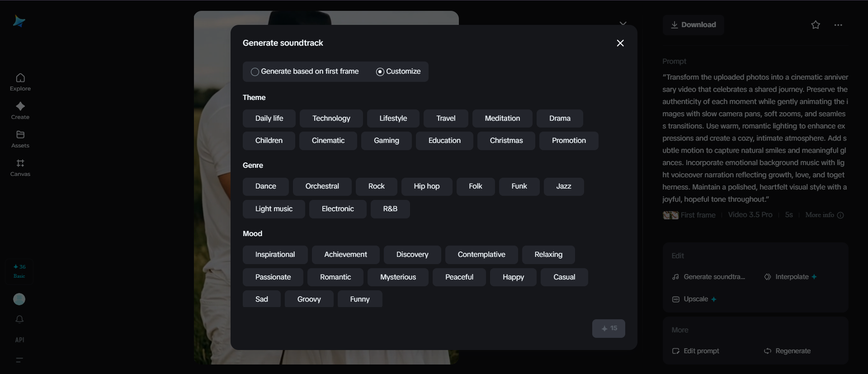Open the notifications bell
This screenshot has width=868, height=374.
pyautogui.click(x=19, y=319)
